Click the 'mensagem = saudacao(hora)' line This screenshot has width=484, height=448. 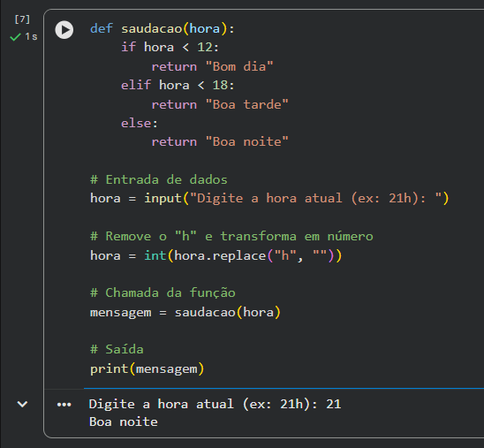(x=185, y=312)
